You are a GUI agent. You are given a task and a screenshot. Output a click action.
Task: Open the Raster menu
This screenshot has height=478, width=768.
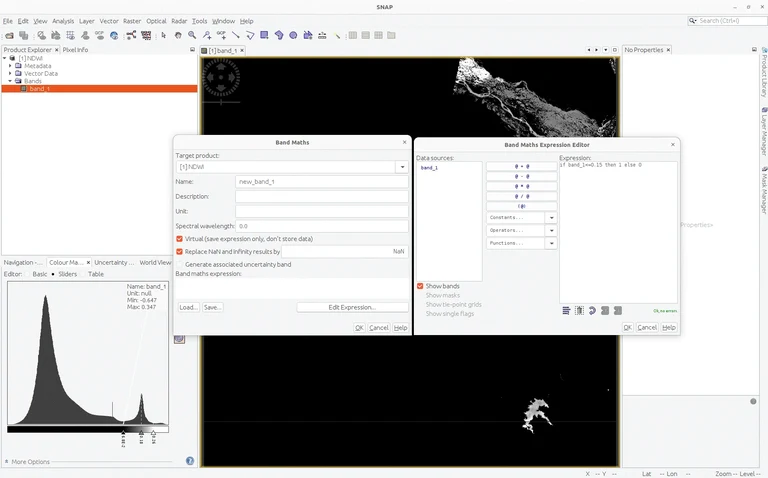click(x=132, y=21)
